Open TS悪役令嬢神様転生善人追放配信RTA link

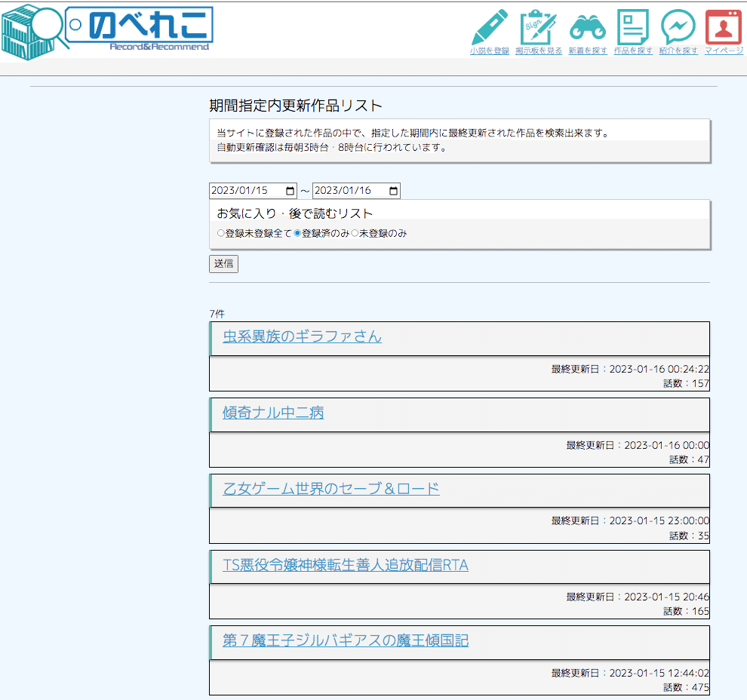346,565
